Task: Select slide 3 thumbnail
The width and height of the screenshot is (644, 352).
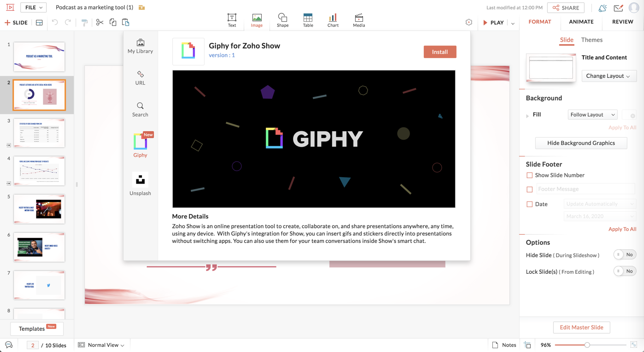Action: tap(39, 133)
